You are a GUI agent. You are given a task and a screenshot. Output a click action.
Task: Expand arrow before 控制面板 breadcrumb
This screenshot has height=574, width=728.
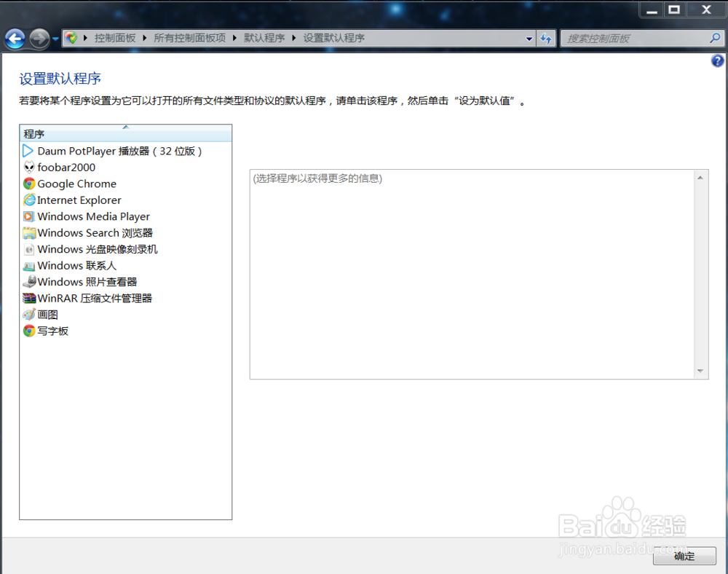[x=85, y=38]
